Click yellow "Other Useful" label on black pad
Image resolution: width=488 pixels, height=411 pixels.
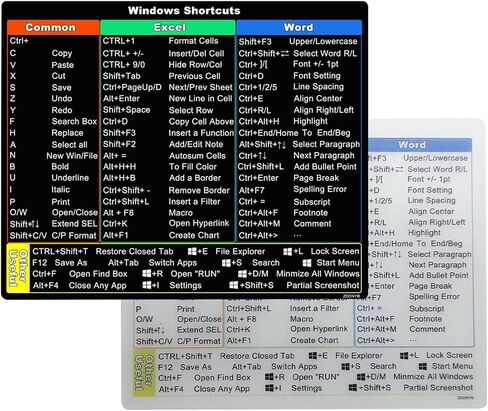(x=18, y=268)
